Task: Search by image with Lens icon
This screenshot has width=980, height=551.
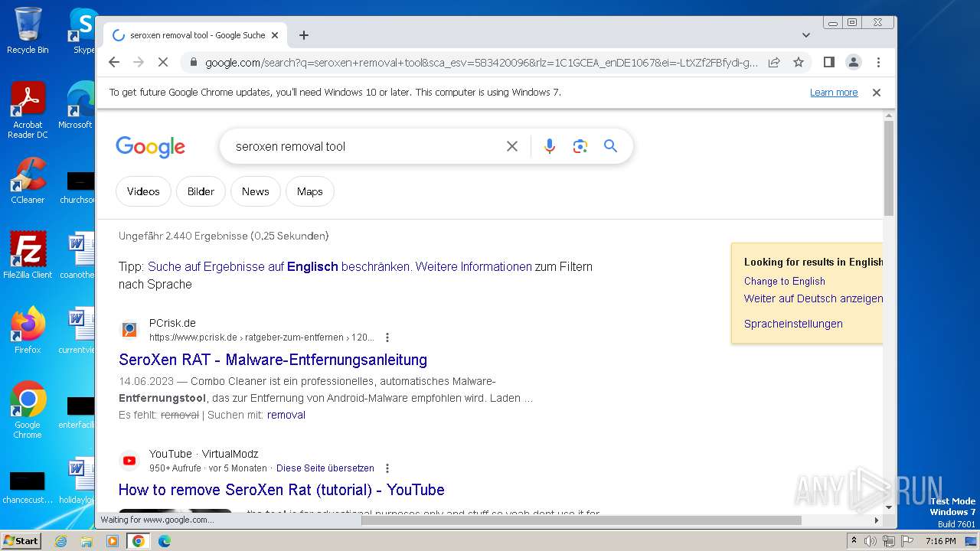Action: coord(580,146)
